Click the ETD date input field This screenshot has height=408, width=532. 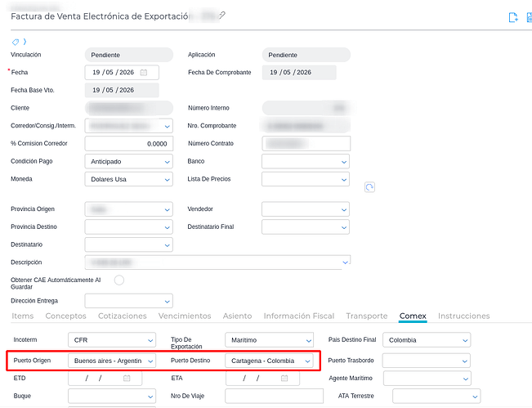click(x=105, y=378)
